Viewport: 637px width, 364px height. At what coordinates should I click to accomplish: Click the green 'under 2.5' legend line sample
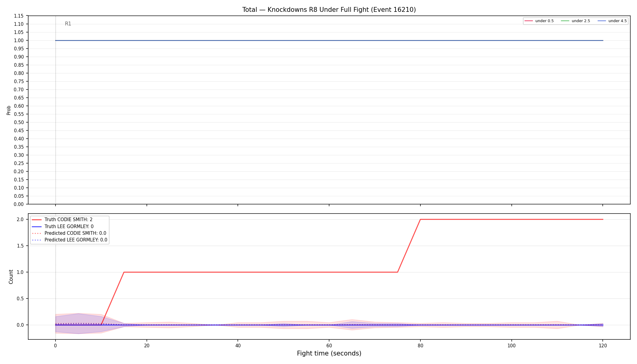[x=565, y=21]
